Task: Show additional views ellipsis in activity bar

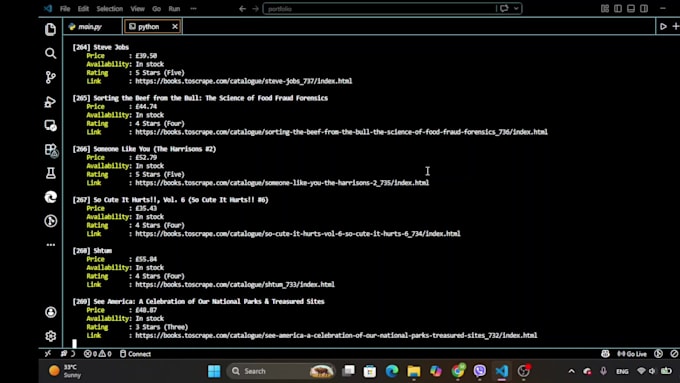Action: point(50,245)
